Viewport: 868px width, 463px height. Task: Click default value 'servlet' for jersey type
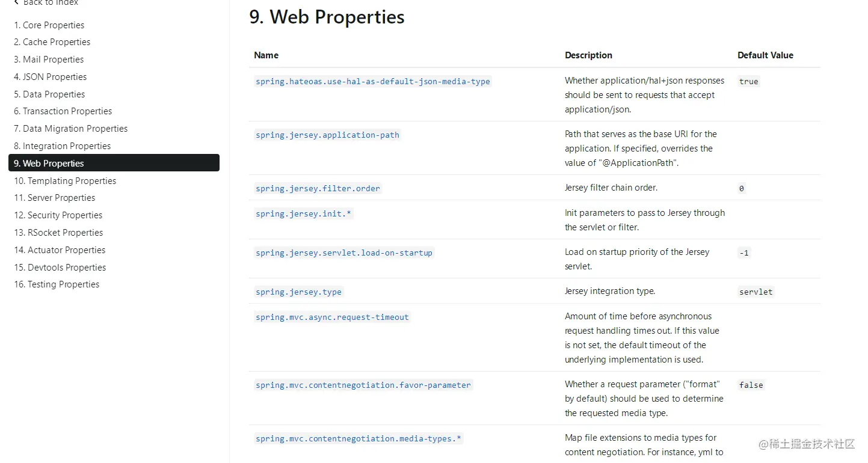pos(756,292)
